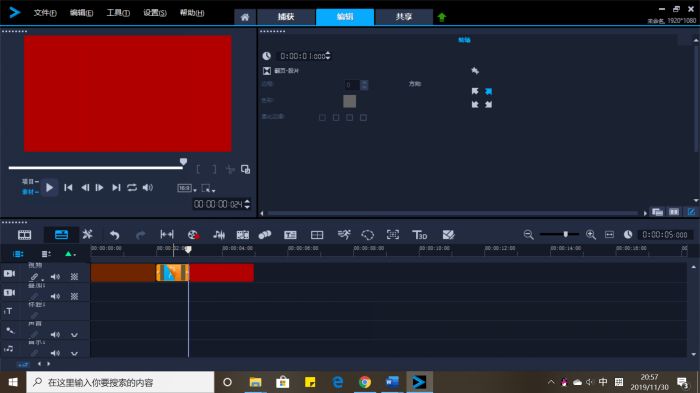
Task: Open the 工具 menu
Action: pyautogui.click(x=118, y=13)
